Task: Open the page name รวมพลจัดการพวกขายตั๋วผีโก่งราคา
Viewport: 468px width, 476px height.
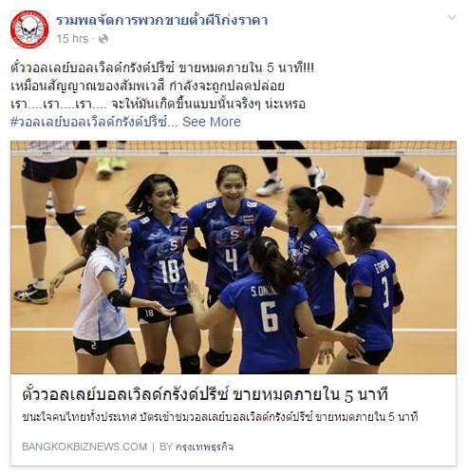Action: (161, 20)
